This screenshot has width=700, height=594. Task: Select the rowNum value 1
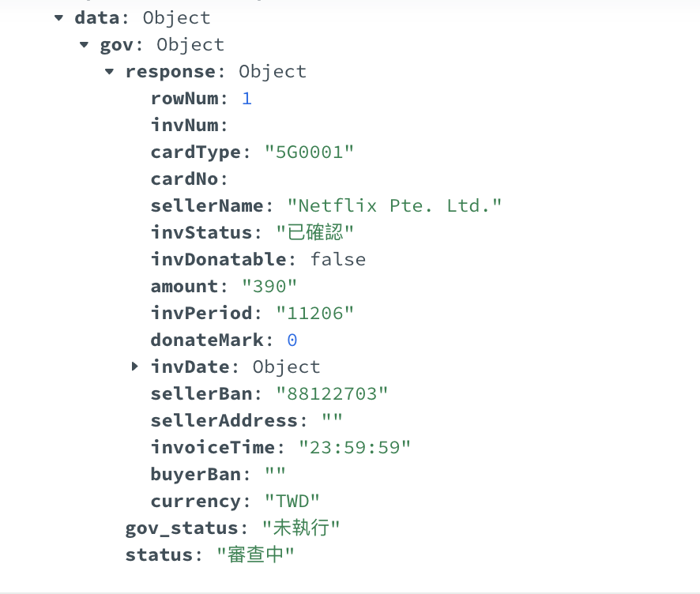247,99
